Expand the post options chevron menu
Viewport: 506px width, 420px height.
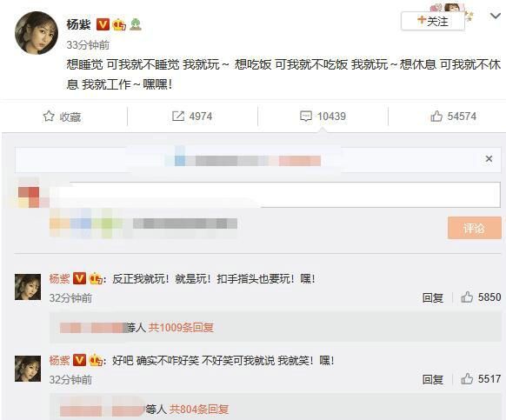pos(495,16)
